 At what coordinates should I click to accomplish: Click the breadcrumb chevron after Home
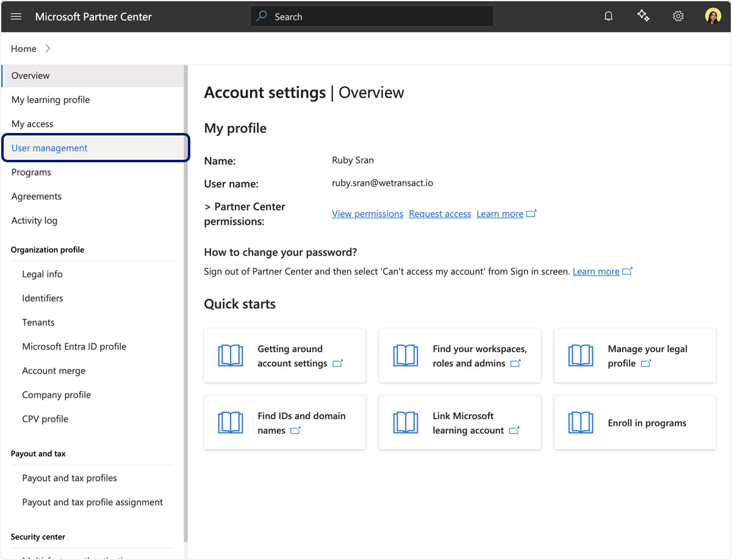pyautogui.click(x=48, y=49)
